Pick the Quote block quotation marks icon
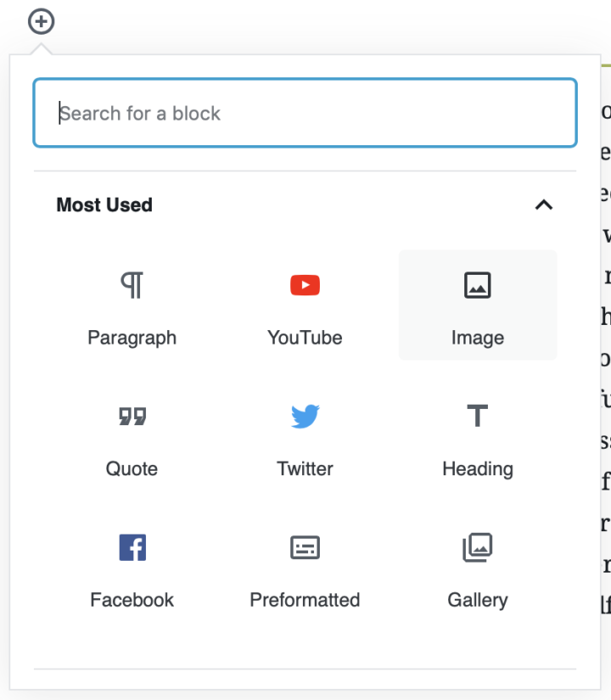 (x=132, y=417)
